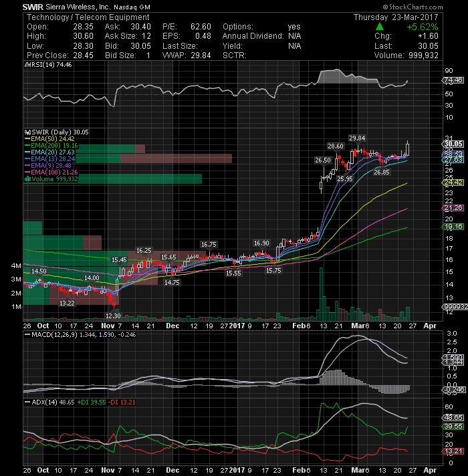Click the candlestick icon beside SWIR (Daily)
Image resolution: width=468 pixels, height=476 pixels.
point(27,132)
